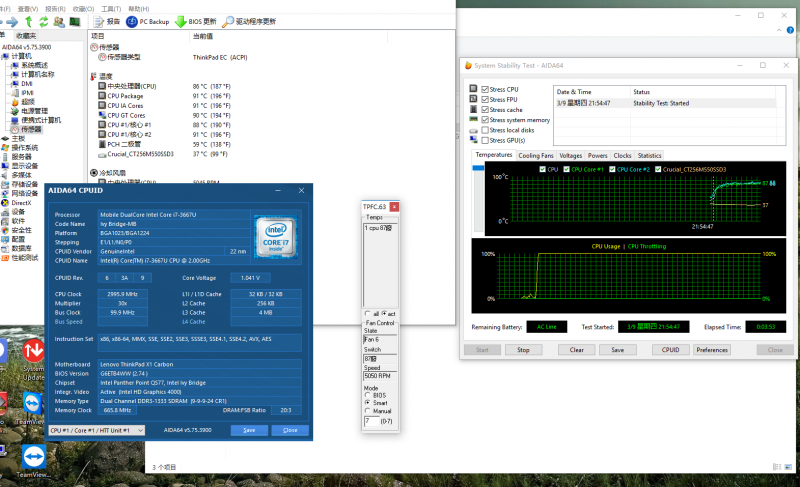Viewport: 800px width, 487px height.
Task: Click Stop in System Stability Test
Action: pos(523,350)
